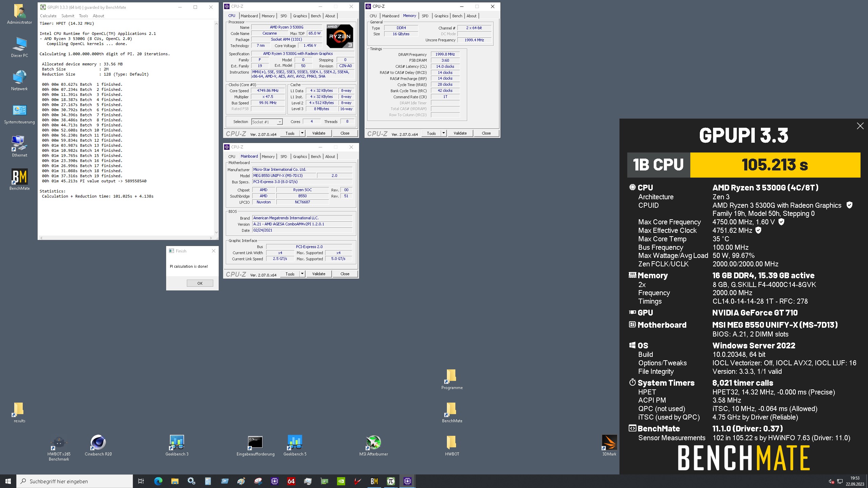This screenshot has height=488, width=868.
Task: Close the Finish dialog with its X
Action: pyautogui.click(x=213, y=251)
